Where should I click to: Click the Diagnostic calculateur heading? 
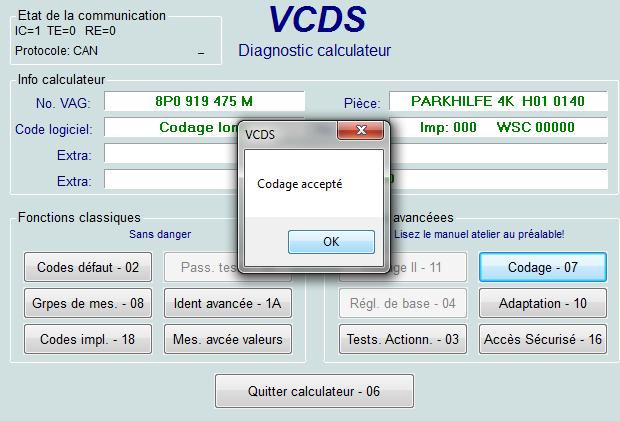pos(314,50)
